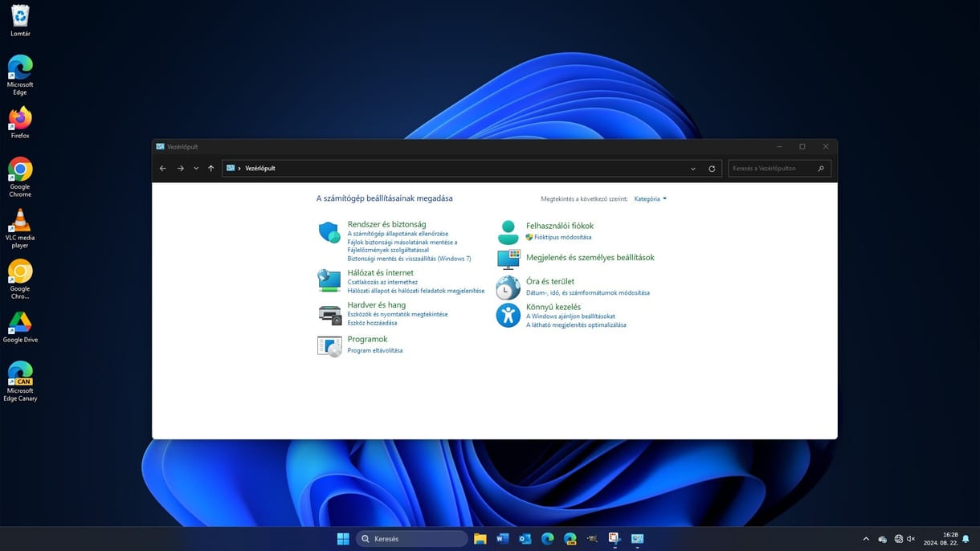Image resolution: width=980 pixels, height=551 pixels.
Task: Click A Windows ajánljon beállításokat link
Action: (x=570, y=316)
